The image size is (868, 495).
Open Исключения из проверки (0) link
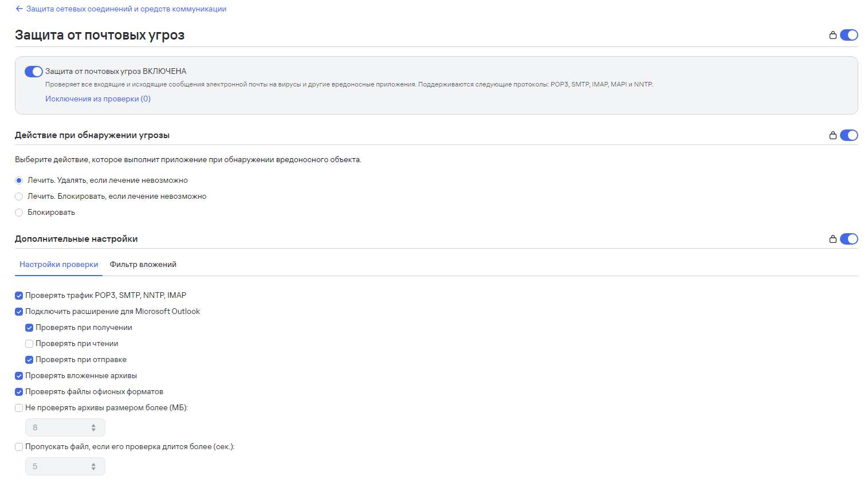coord(98,99)
